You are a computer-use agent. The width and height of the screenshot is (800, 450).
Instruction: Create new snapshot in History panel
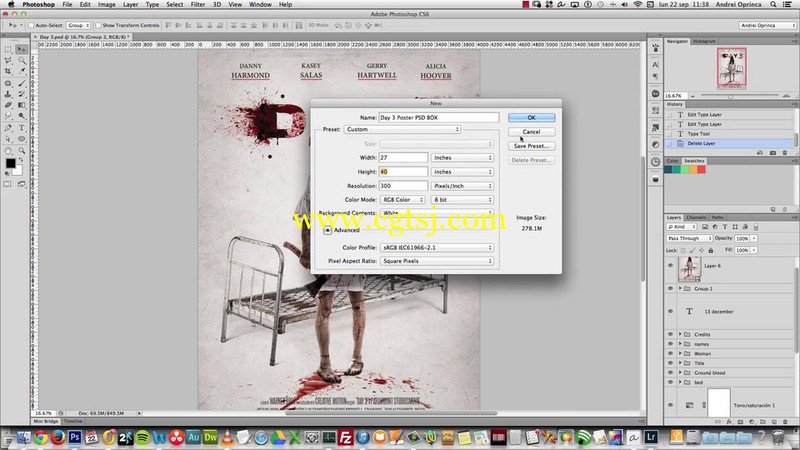(772, 153)
